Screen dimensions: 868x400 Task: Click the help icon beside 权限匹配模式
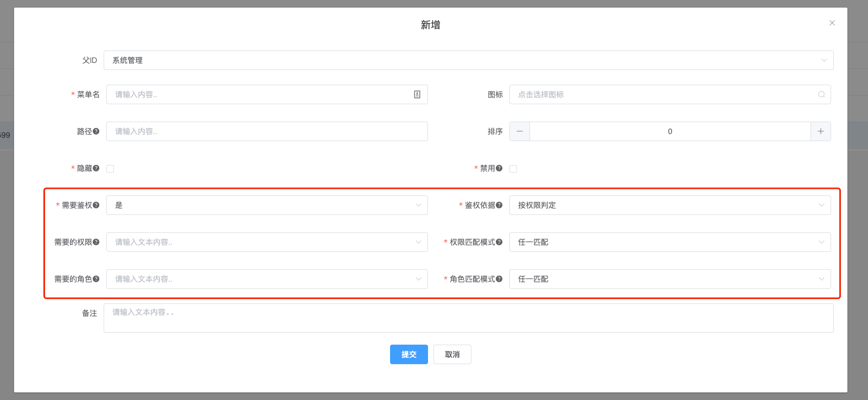(499, 242)
